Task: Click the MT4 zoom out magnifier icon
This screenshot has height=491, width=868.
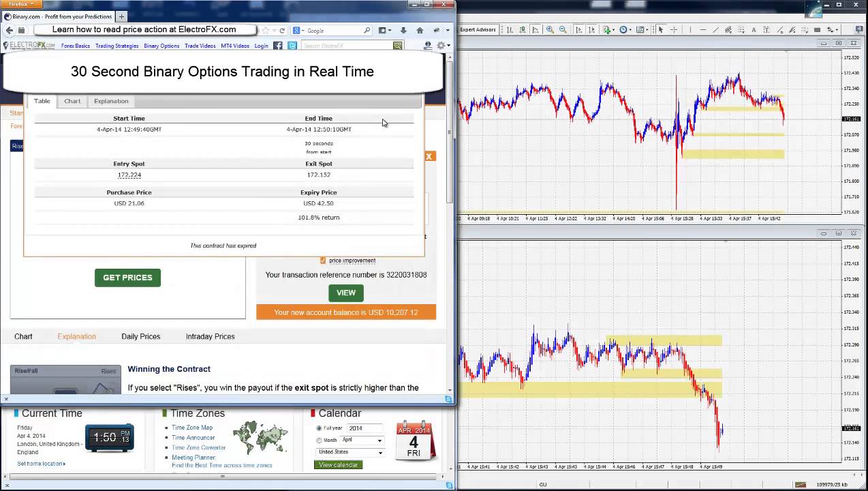Action: [562, 30]
